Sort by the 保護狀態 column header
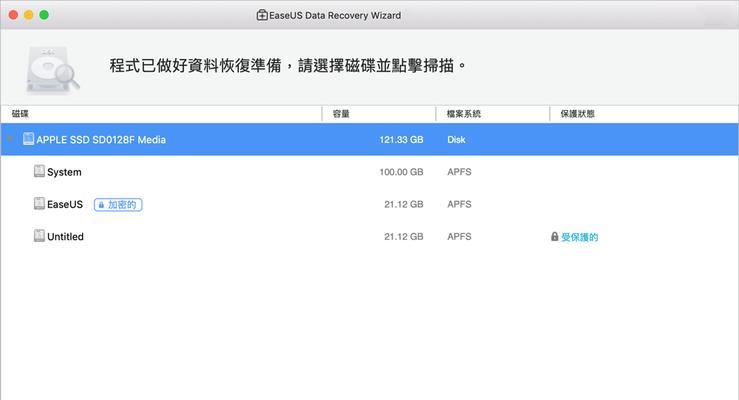 pos(577,114)
